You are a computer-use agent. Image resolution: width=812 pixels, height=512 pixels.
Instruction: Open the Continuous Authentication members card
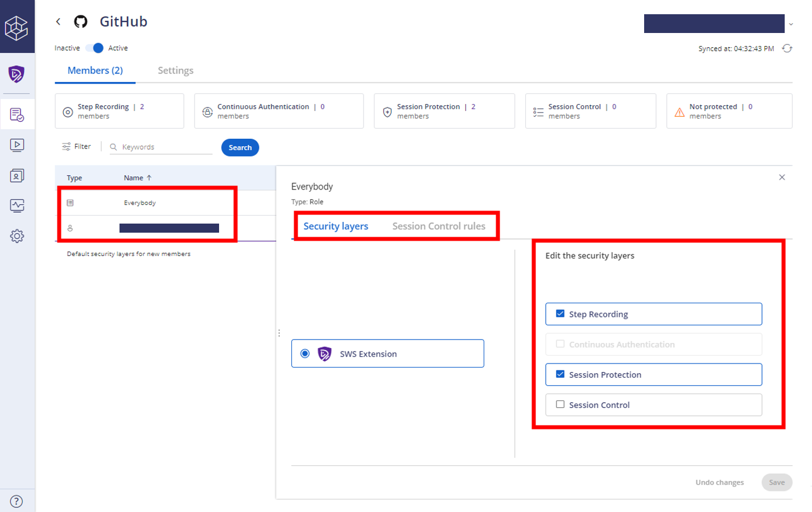point(278,110)
